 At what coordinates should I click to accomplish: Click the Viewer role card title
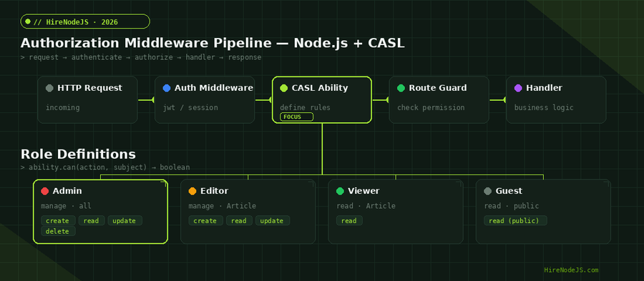(x=364, y=191)
